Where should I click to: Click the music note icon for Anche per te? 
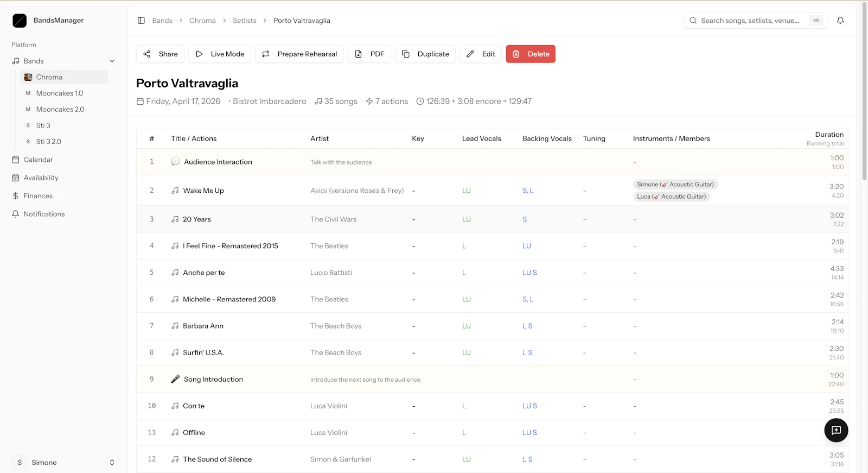point(175,273)
